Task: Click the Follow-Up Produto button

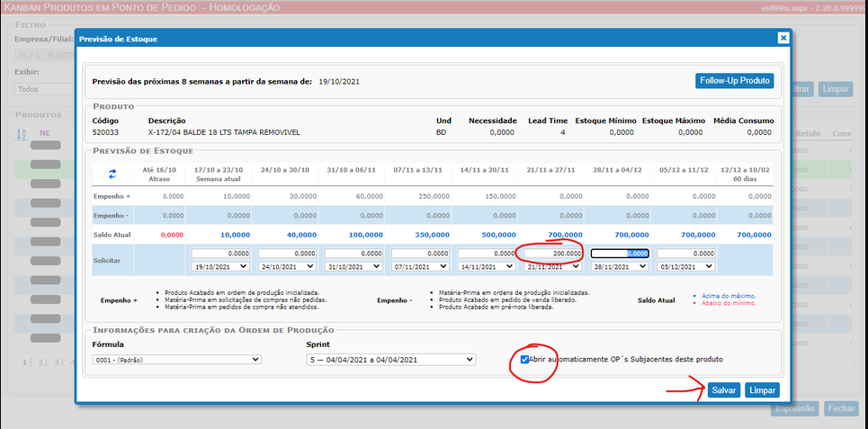Action: coord(735,80)
